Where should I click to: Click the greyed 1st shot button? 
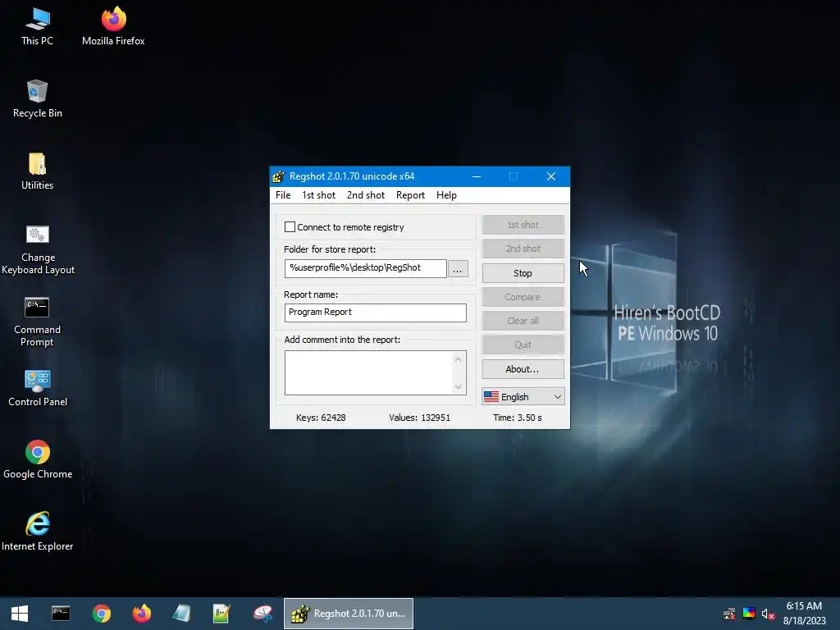(x=523, y=225)
